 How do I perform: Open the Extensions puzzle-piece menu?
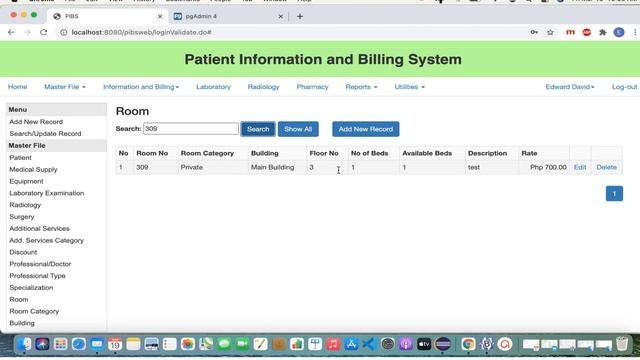point(602,32)
